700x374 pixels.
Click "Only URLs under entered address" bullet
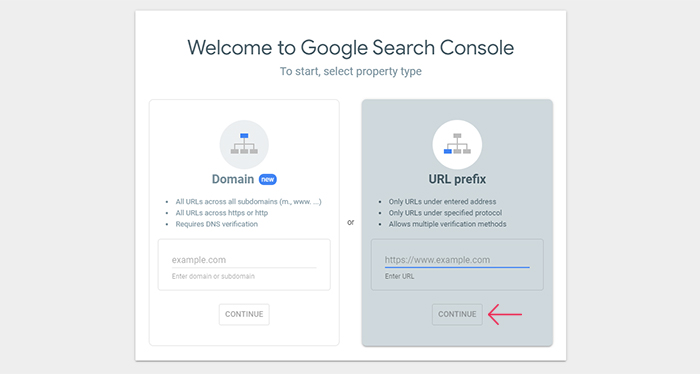[442, 202]
